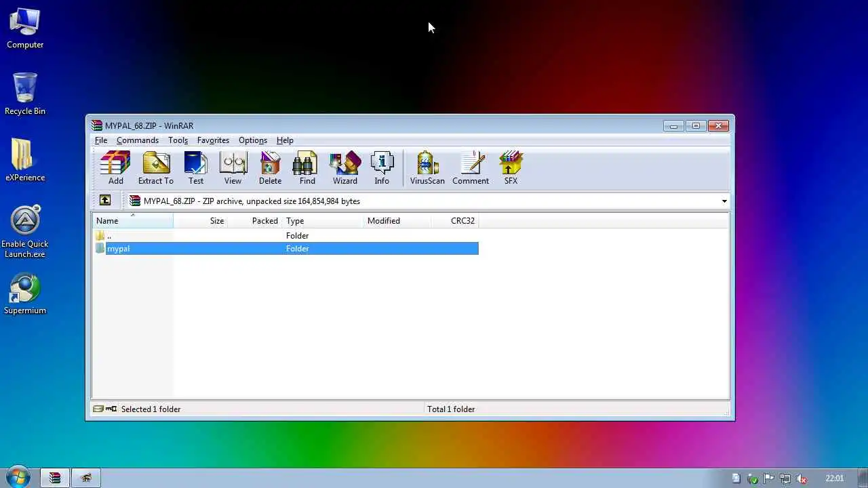This screenshot has width=868, height=488.
Task: Click 'Selected 1 folder' status text
Action: pyautogui.click(x=151, y=409)
